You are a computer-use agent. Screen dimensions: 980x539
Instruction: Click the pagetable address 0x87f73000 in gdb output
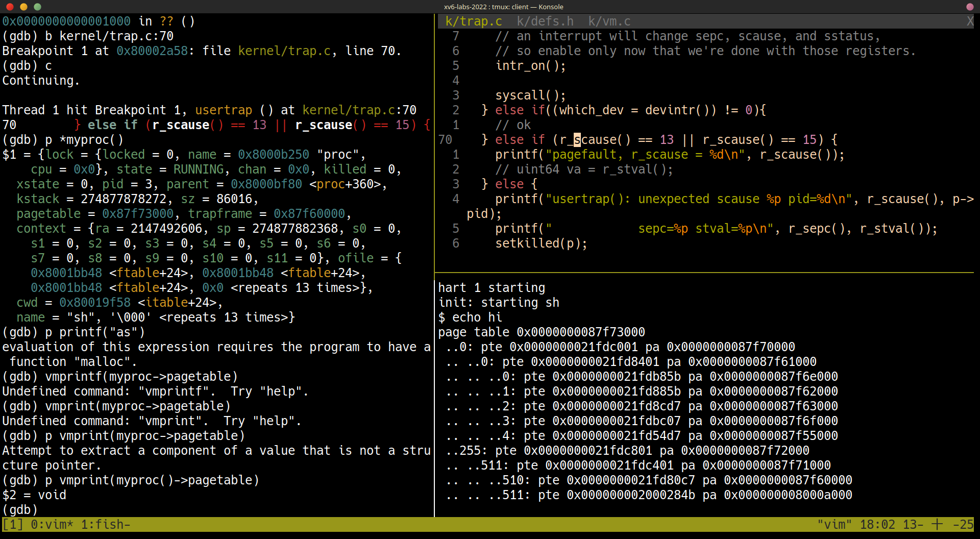(138, 213)
